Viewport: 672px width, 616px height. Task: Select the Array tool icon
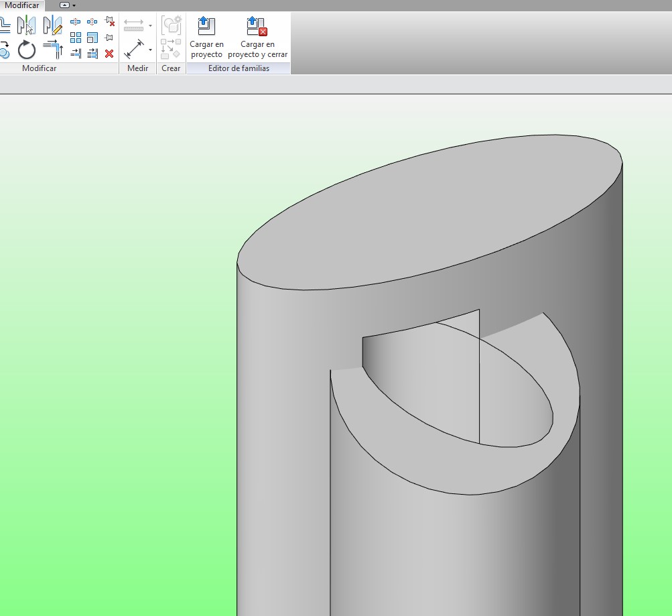tap(76, 38)
